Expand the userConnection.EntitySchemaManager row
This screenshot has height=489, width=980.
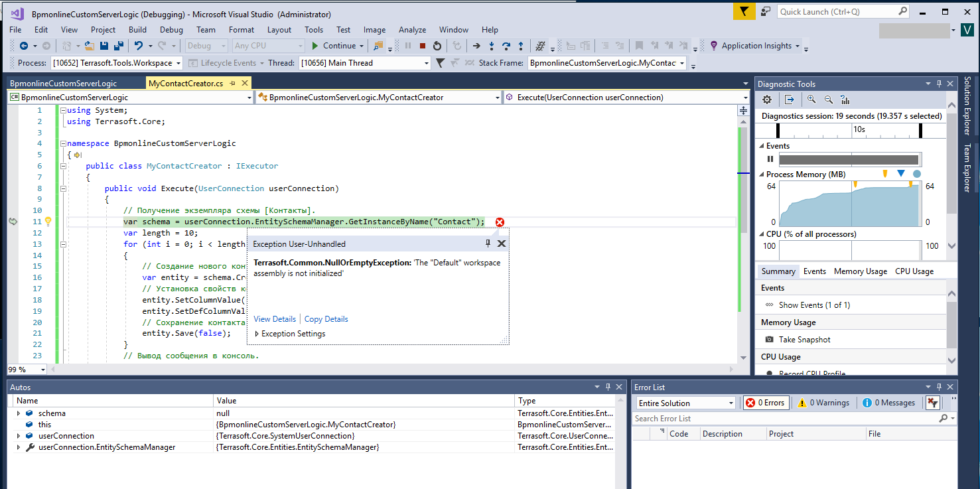(19, 448)
